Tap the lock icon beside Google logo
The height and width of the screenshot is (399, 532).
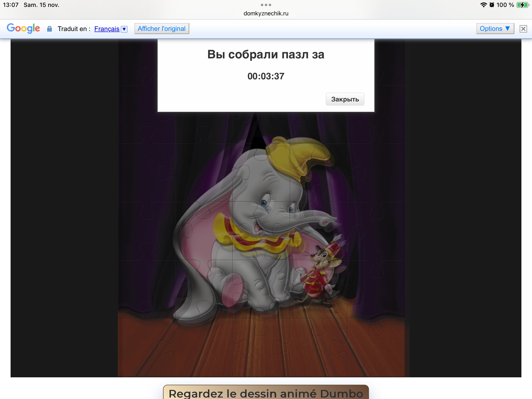(50, 29)
